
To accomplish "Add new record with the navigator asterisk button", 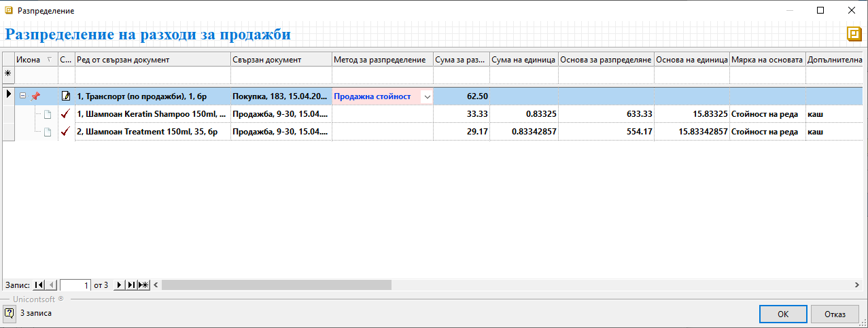I will click(x=143, y=285).
